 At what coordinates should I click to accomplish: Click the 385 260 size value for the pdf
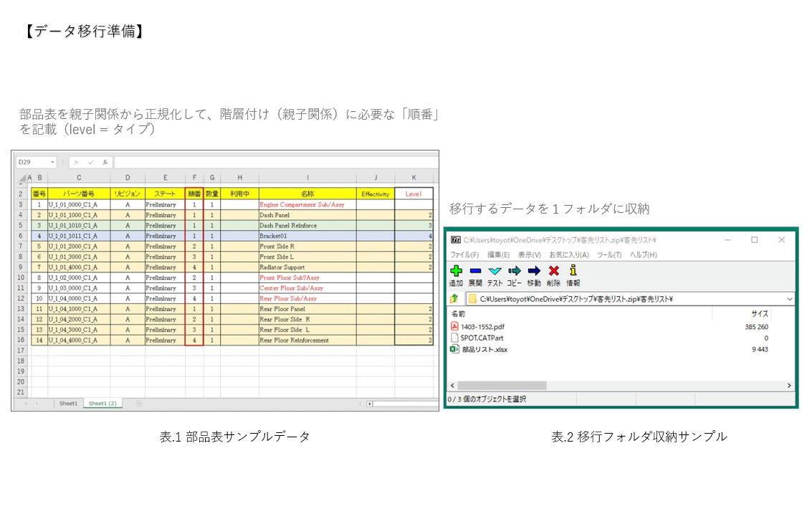click(757, 327)
